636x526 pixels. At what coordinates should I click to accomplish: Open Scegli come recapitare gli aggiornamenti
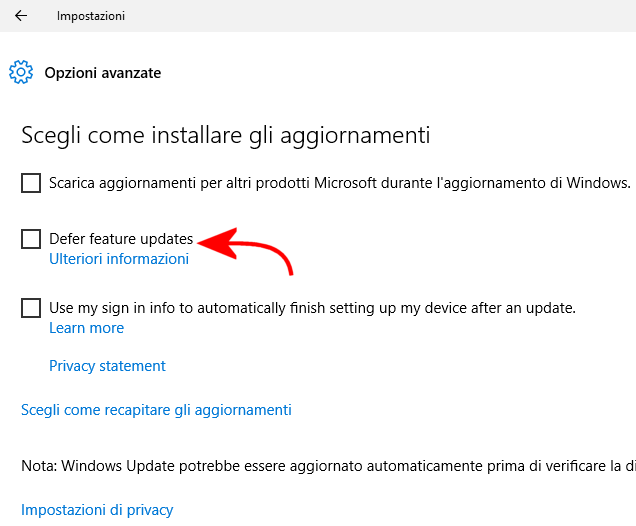(x=156, y=410)
